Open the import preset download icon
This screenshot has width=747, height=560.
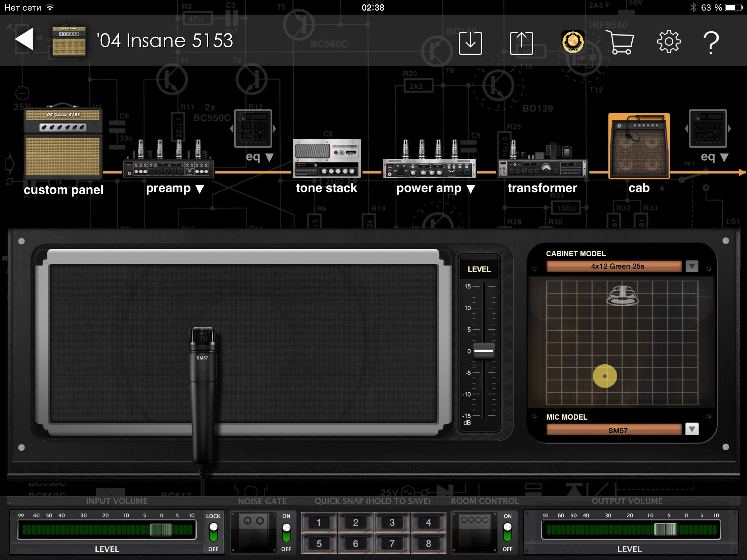point(470,43)
